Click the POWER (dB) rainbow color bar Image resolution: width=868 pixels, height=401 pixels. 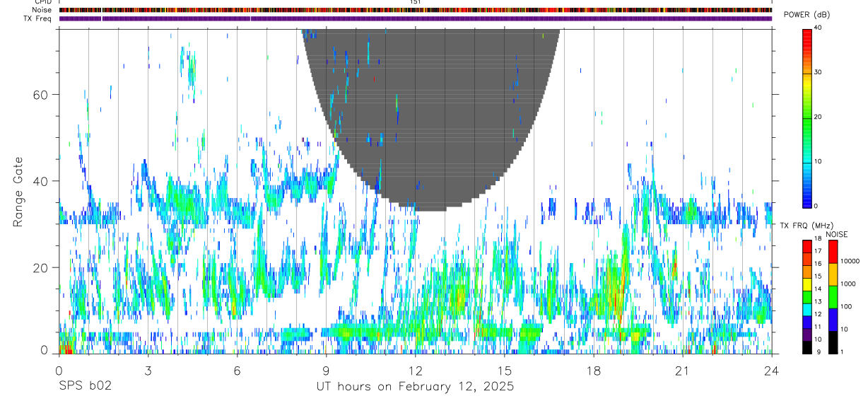click(x=807, y=117)
